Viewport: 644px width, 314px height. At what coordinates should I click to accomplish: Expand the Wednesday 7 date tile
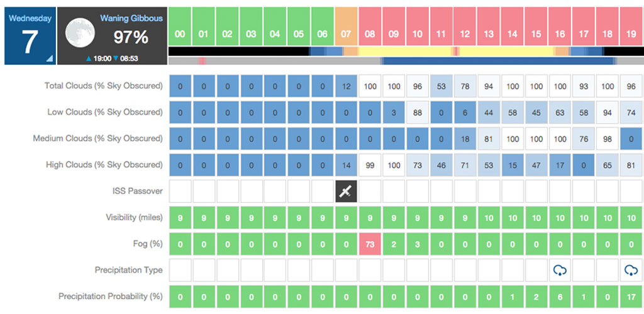[30, 36]
